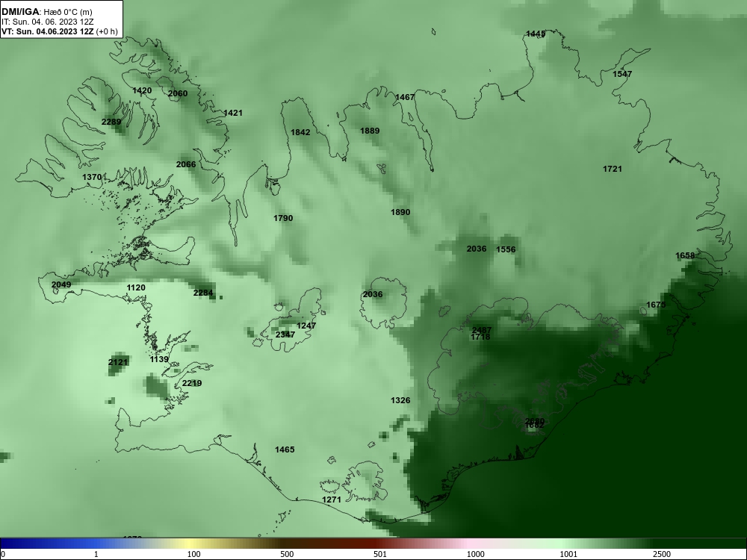Select the '100' legend tick label

(193, 554)
